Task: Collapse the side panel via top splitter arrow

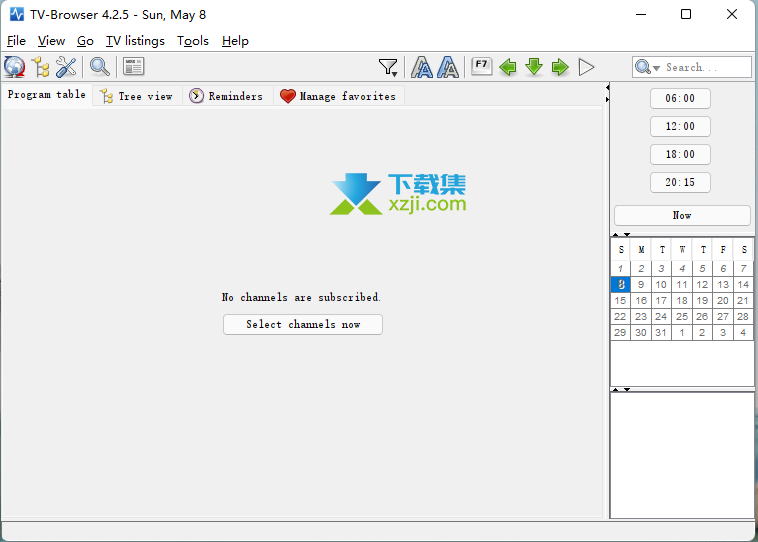Action: 608,88
